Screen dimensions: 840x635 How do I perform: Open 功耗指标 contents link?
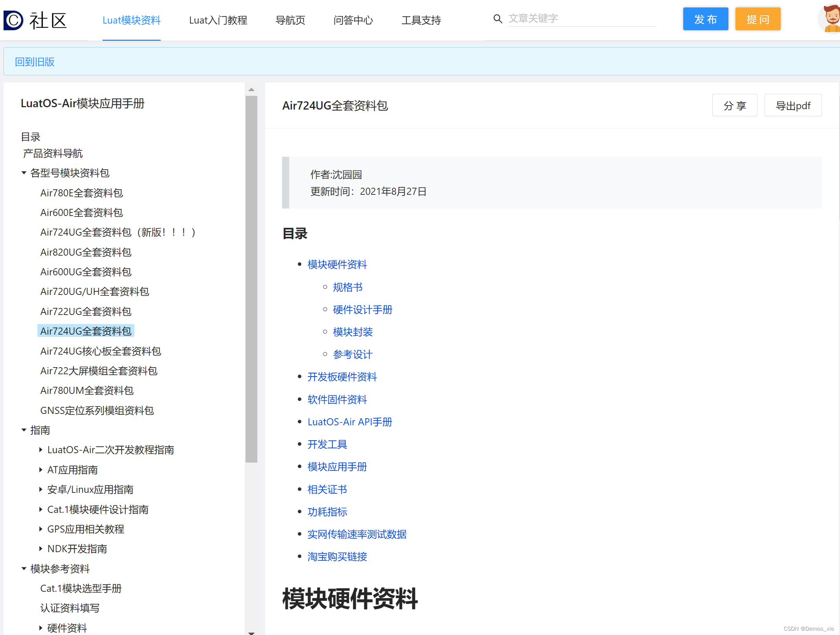pyautogui.click(x=327, y=512)
